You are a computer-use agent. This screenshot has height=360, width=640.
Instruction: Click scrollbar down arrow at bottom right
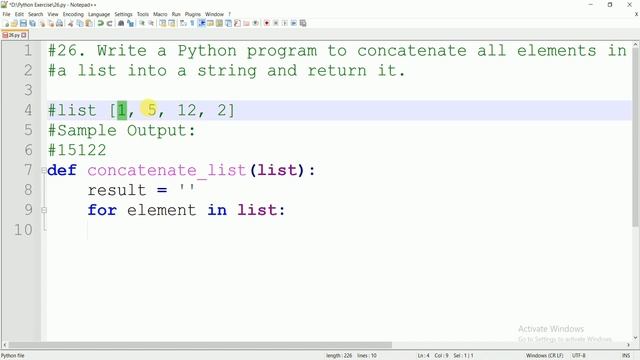click(636, 338)
